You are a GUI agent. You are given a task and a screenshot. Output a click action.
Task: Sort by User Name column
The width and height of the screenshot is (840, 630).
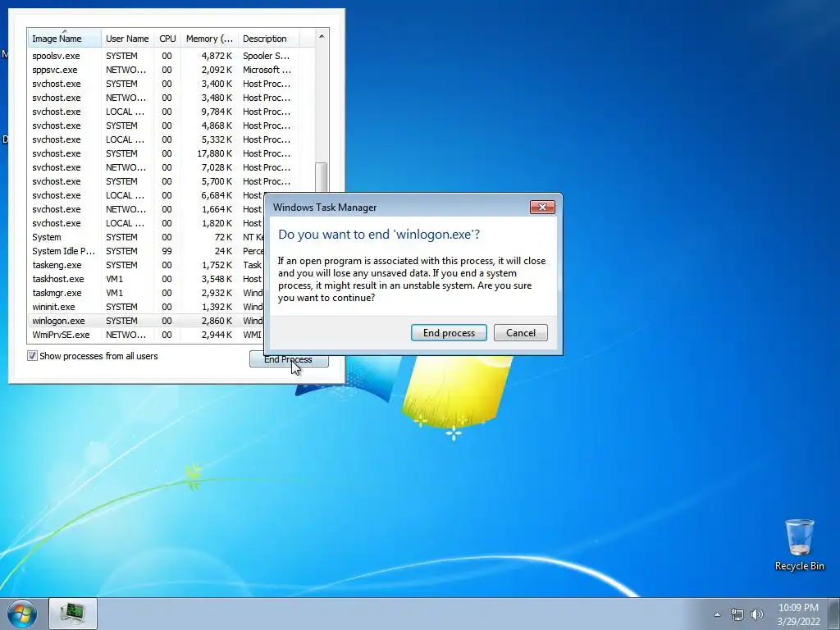[x=127, y=39]
